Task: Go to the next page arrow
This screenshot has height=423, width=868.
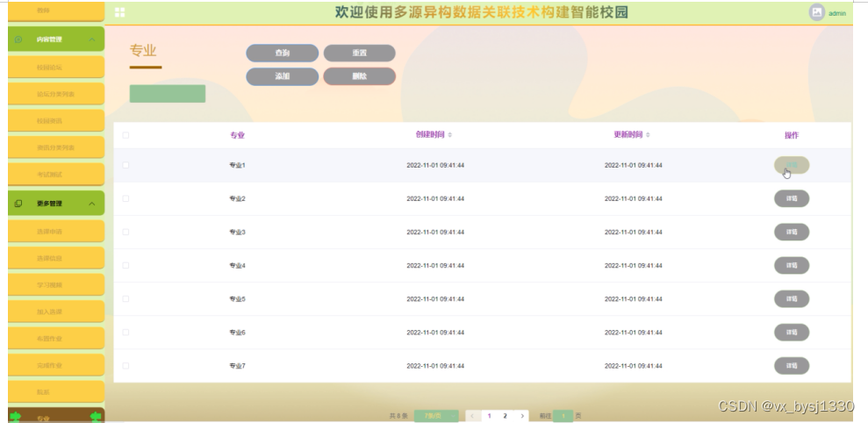Action: click(x=521, y=416)
